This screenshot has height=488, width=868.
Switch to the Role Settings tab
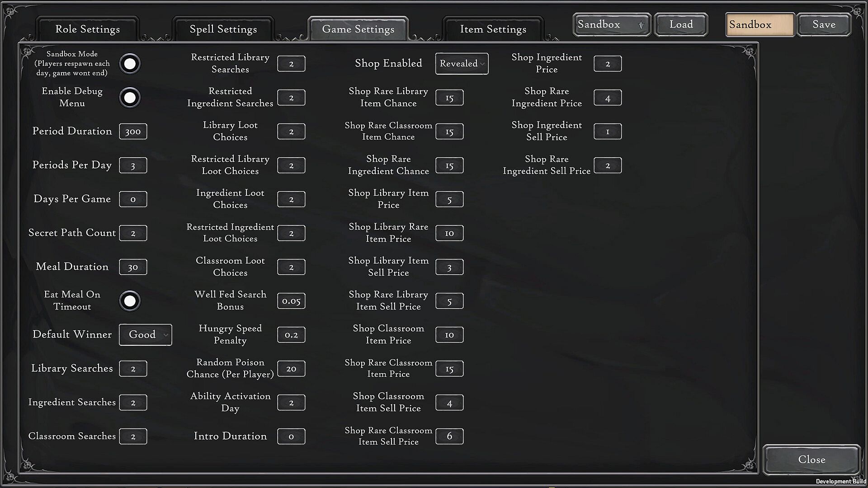(88, 29)
